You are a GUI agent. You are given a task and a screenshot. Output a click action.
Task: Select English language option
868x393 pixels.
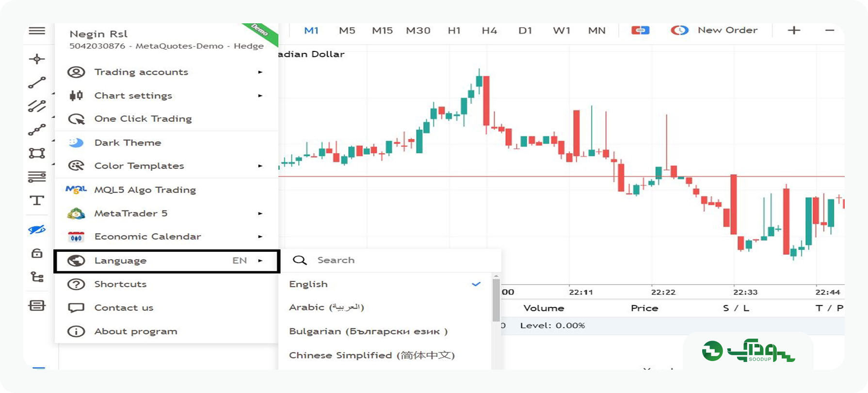pos(386,284)
